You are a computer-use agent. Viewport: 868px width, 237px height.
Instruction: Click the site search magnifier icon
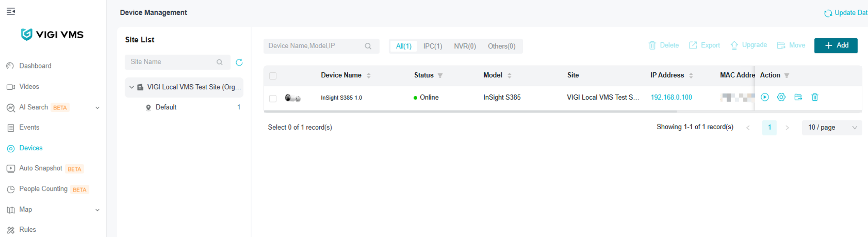point(219,62)
